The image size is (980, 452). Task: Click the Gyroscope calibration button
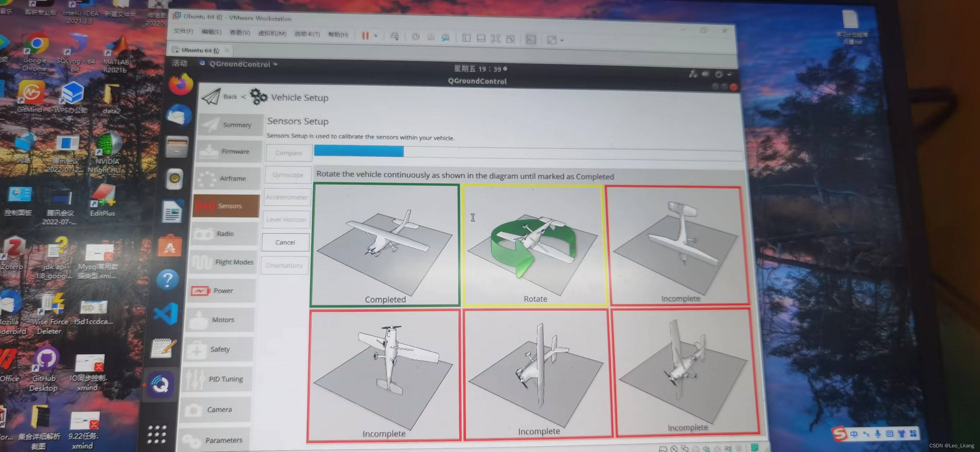coord(288,175)
